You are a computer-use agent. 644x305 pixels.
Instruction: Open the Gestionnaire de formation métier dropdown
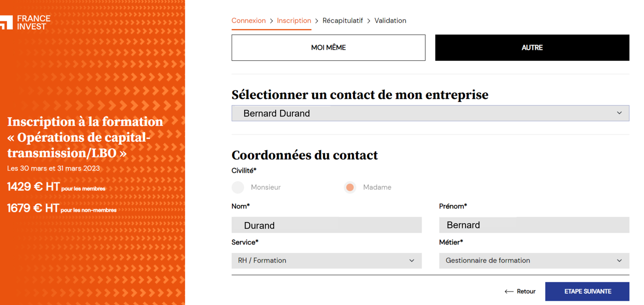tap(534, 261)
